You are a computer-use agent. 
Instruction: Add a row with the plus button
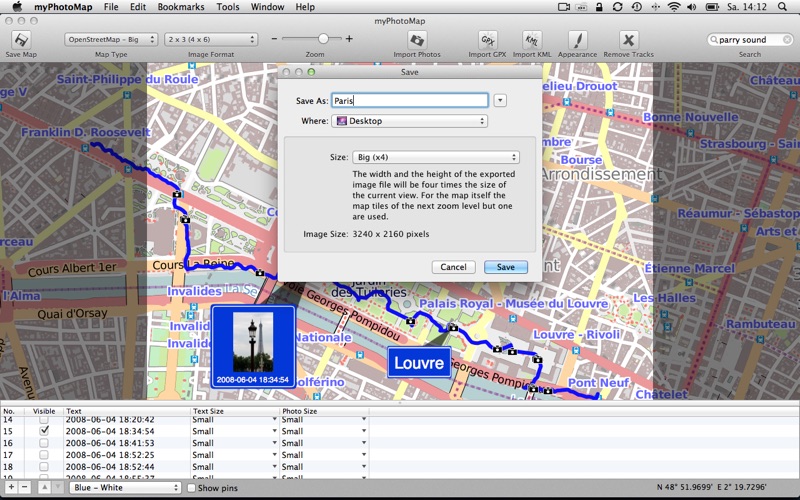click(11, 487)
